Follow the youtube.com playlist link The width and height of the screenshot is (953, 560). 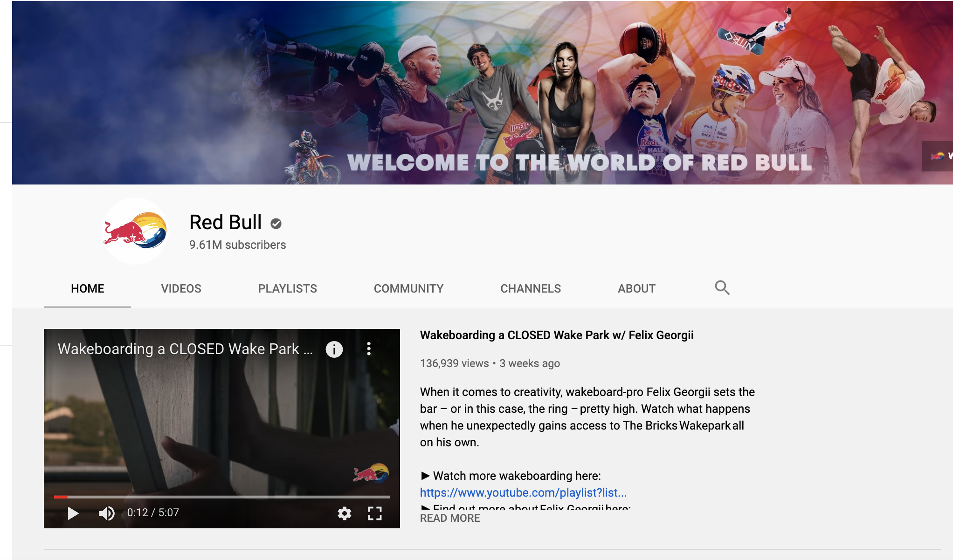coord(523,492)
